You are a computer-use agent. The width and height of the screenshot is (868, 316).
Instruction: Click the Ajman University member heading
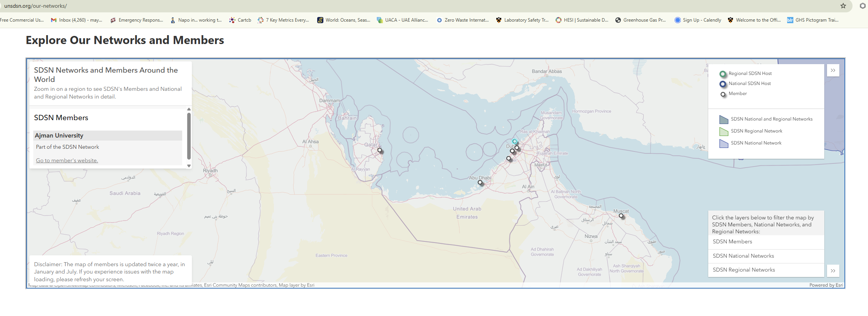pos(59,136)
